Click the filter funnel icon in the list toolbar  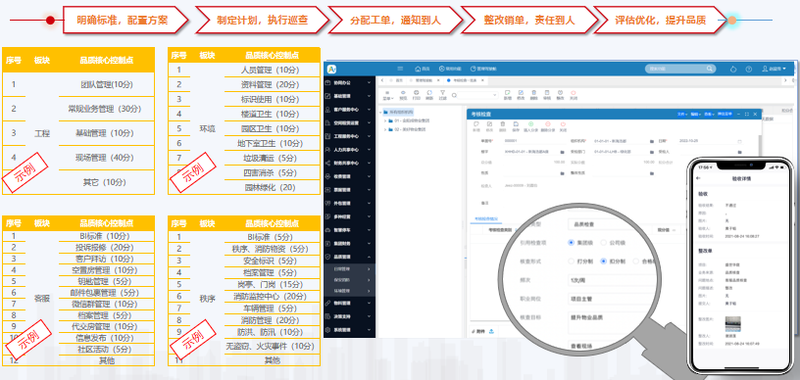click(x=442, y=93)
